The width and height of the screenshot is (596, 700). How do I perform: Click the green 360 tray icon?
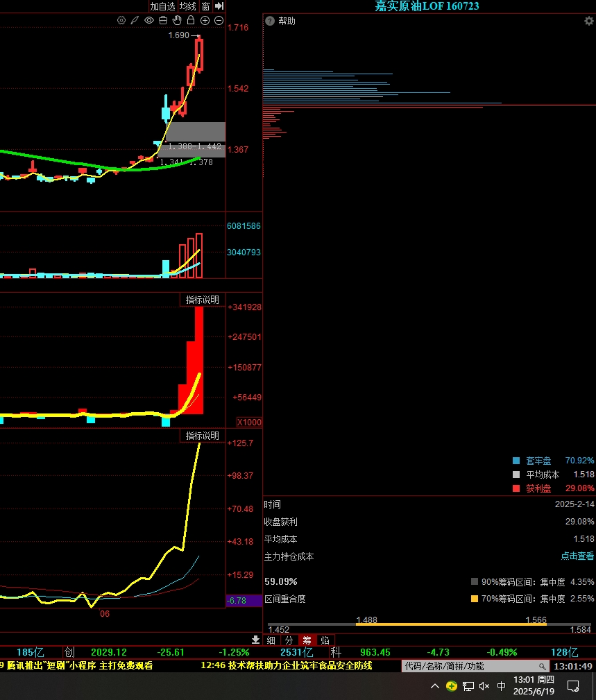(x=452, y=685)
